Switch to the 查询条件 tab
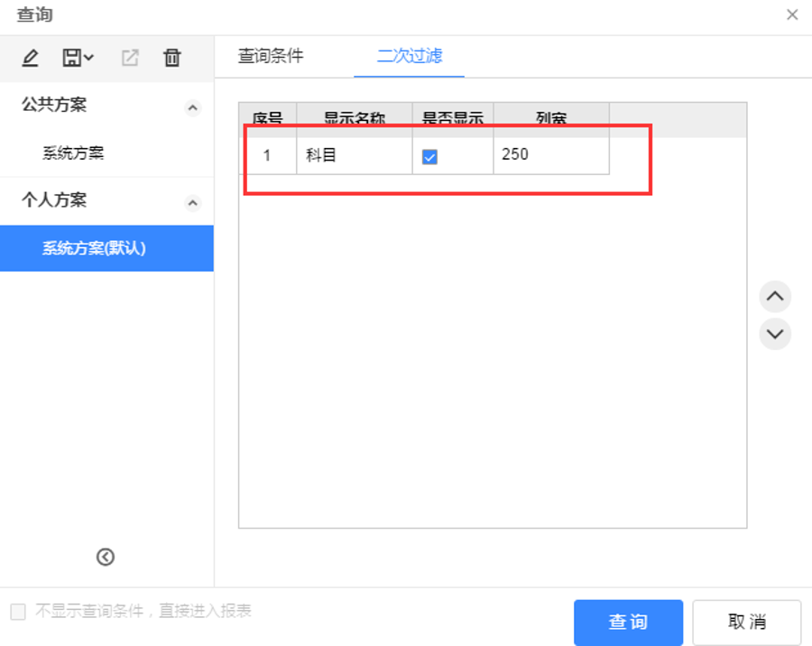Viewport: 812px width, 646px height. tap(271, 56)
